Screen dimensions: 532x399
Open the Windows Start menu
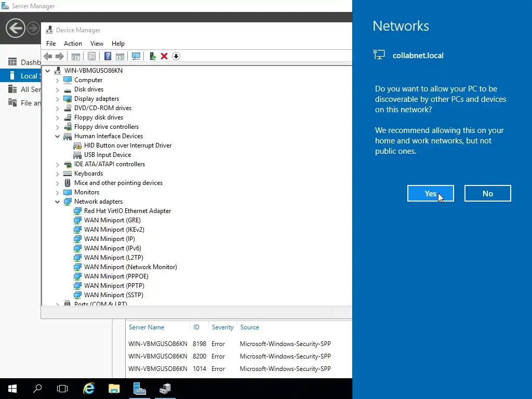tap(12, 389)
